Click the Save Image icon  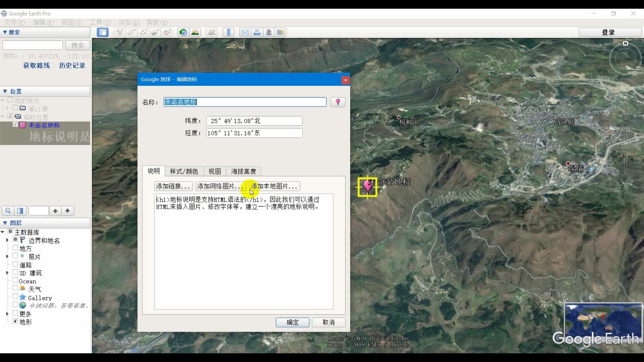click(269, 32)
